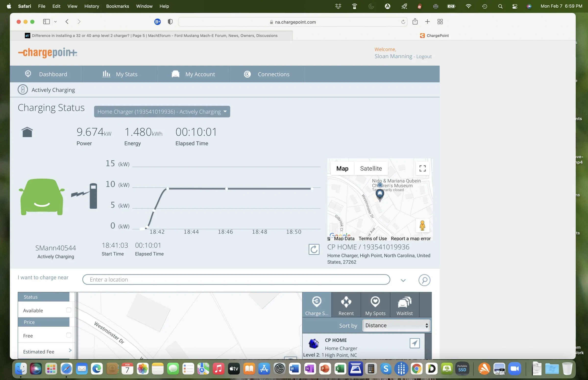This screenshot has width=588, height=380.
Task: Toggle fullscreen on the small map
Action: [422, 168]
